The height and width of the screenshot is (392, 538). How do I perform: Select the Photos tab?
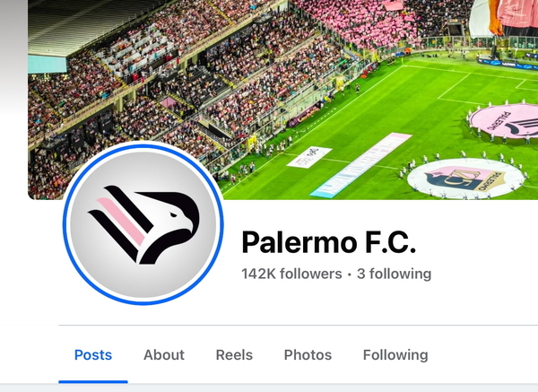[x=308, y=355]
